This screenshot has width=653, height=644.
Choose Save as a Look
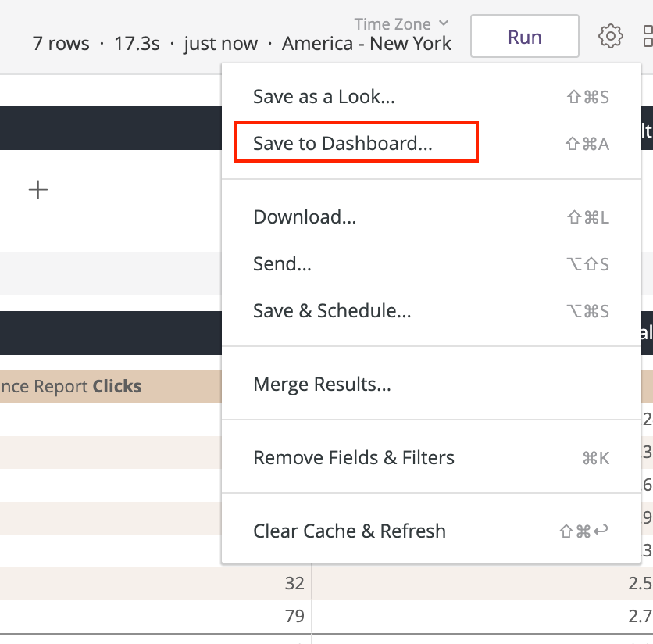[323, 97]
